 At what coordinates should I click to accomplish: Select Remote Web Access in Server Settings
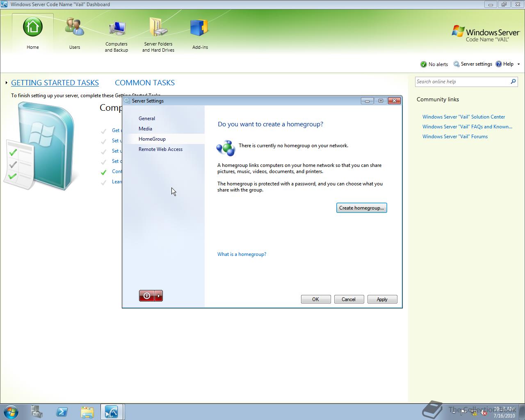pyautogui.click(x=160, y=149)
